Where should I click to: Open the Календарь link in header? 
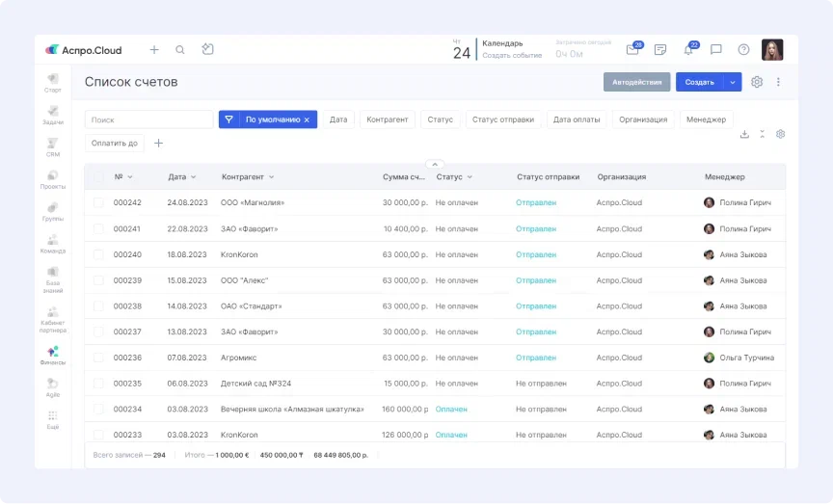502,43
